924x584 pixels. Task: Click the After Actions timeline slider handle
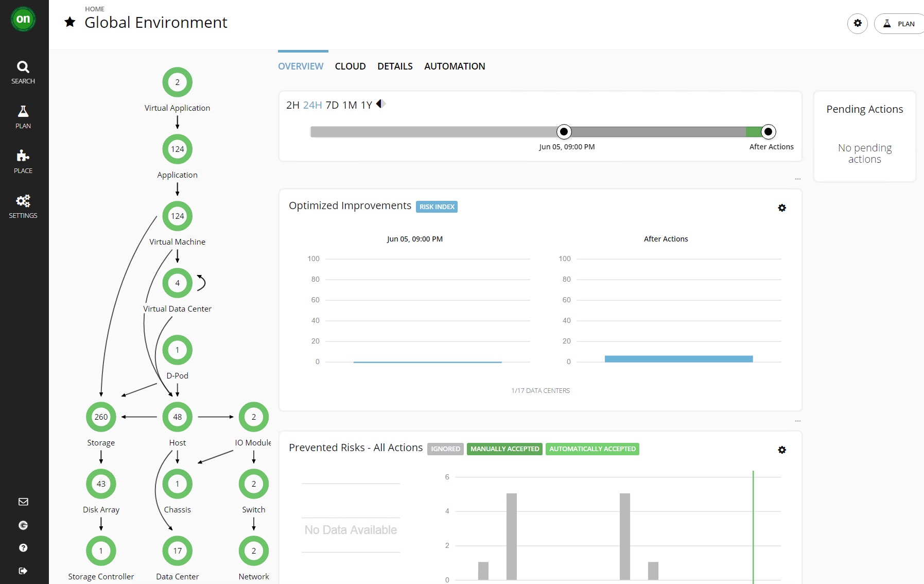[768, 132]
